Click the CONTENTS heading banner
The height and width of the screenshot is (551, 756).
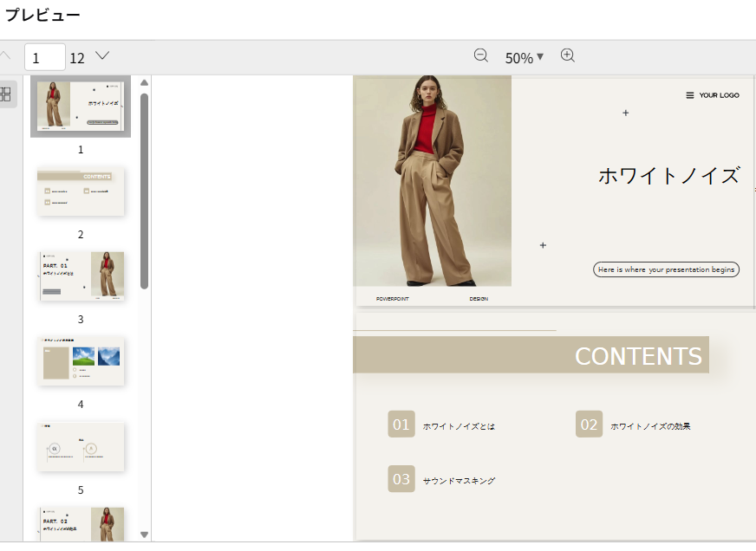click(x=531, y=355)
